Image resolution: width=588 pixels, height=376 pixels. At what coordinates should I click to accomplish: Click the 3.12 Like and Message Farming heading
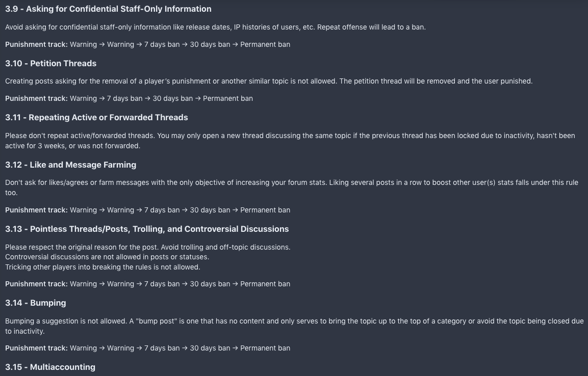click(70, 165)
